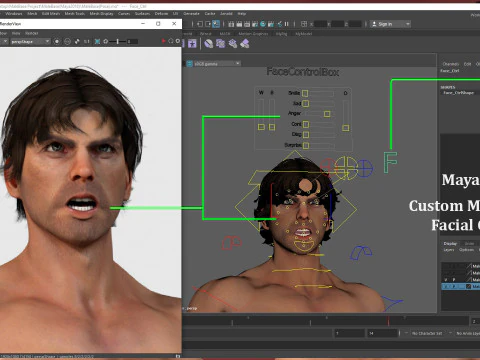
Task: Click the second snap icon in status line
Action: click(239, 24)
